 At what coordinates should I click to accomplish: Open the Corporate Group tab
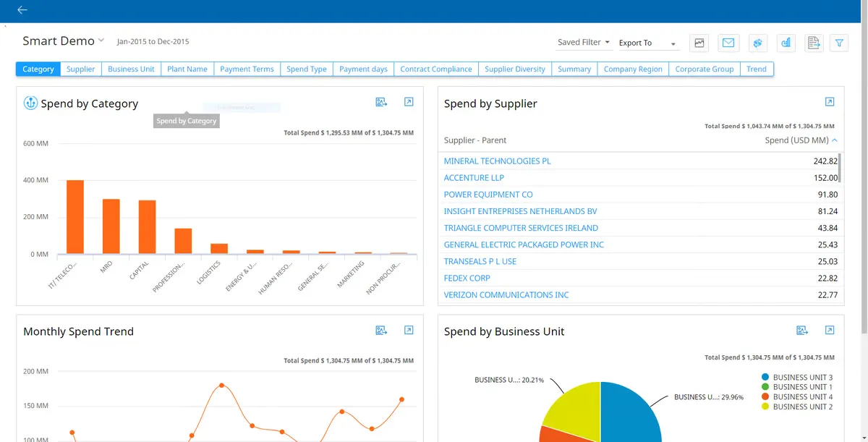coord(705,69)
